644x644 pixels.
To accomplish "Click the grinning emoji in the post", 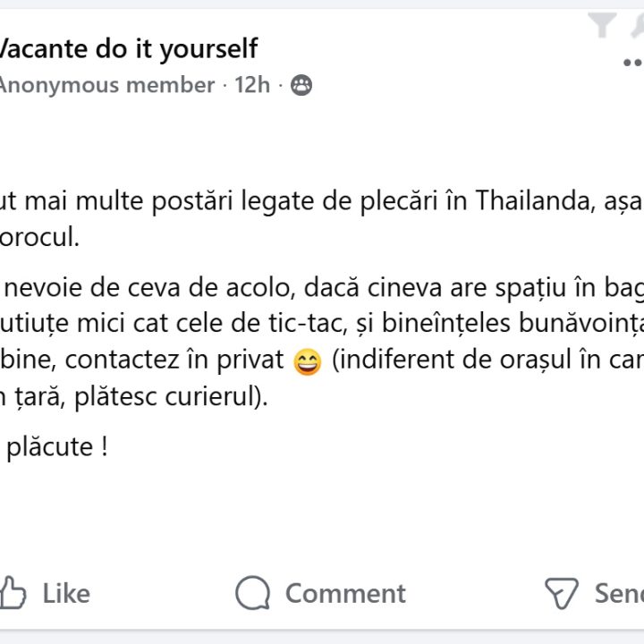I will coord(308,362).
